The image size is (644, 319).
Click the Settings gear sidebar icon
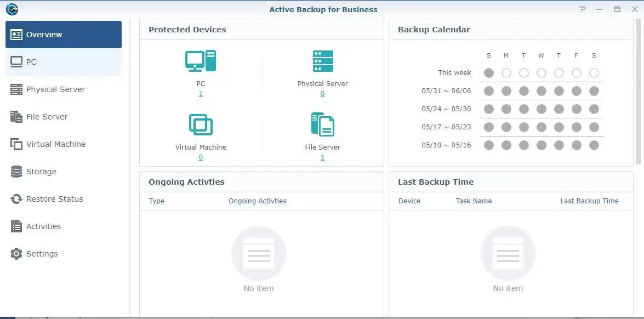16,254
